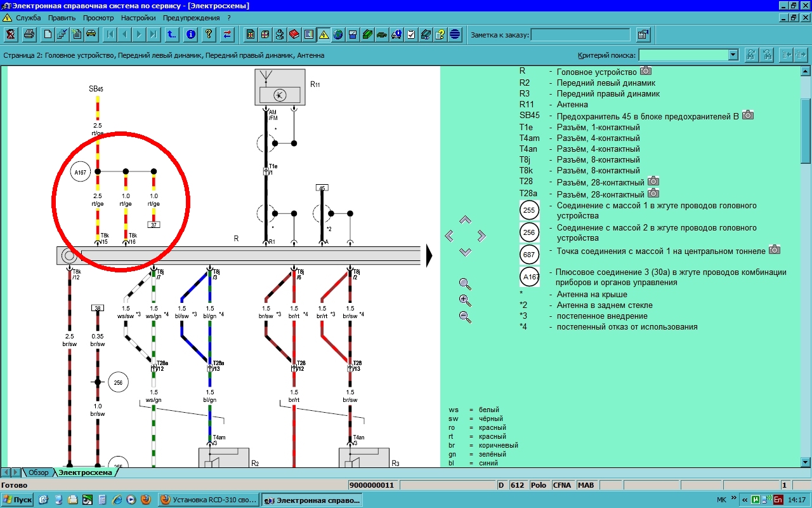
Task: Click the zoom out magnifier with minus
Action: tap(465, 317)
